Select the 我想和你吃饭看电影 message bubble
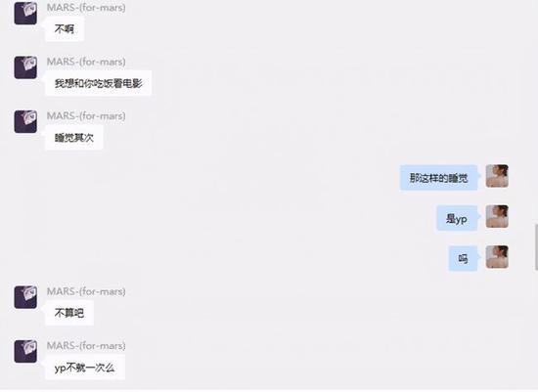Viewport: 538px width, 392px height. 98,83
